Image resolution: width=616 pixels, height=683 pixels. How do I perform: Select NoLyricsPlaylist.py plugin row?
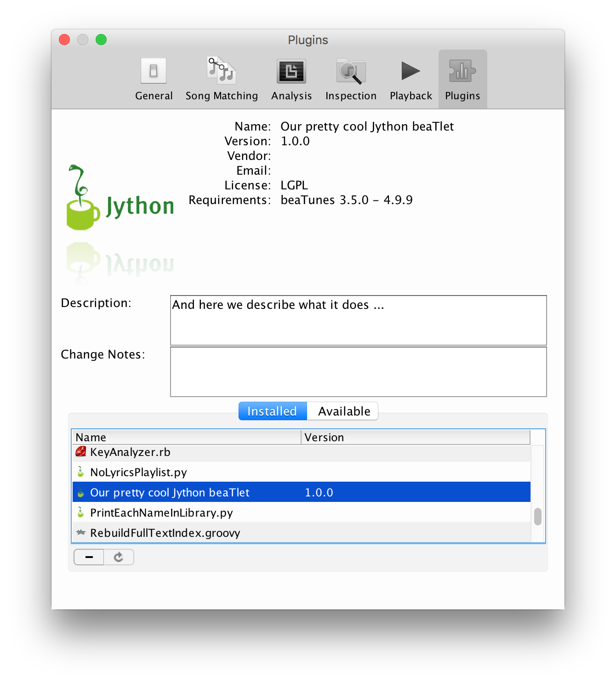click(138, 472)
